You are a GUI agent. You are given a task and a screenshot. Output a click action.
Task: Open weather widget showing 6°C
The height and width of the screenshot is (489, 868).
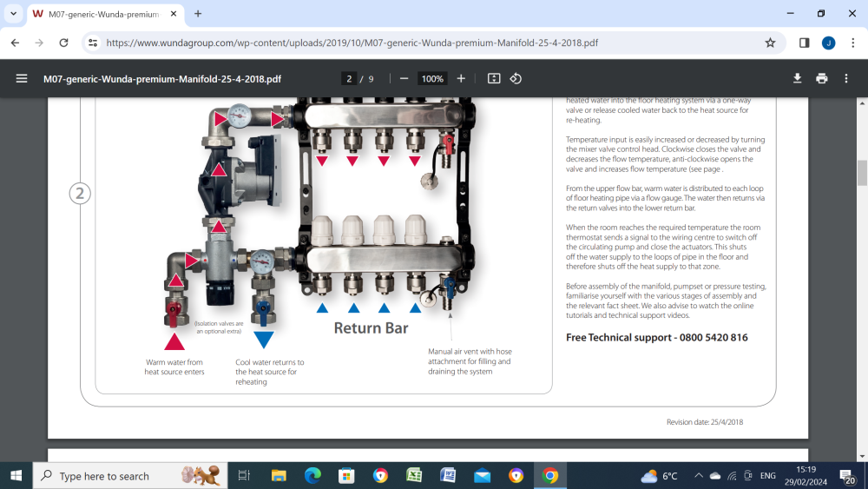coord(659,476)
